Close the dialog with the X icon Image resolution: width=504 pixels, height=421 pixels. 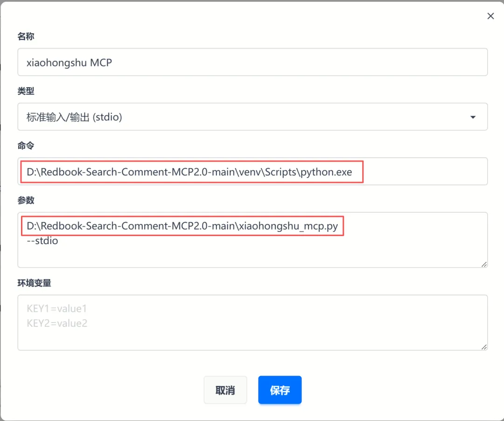(490, 16)
